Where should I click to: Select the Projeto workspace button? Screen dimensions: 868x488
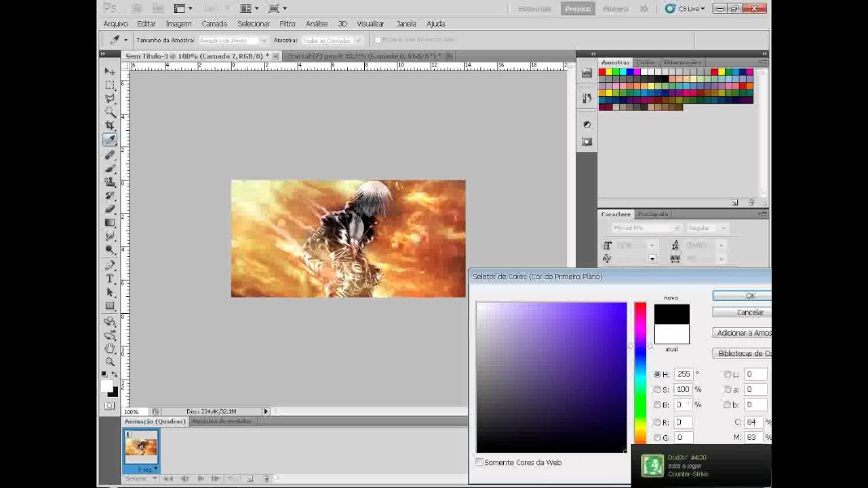tap(578, 9)
